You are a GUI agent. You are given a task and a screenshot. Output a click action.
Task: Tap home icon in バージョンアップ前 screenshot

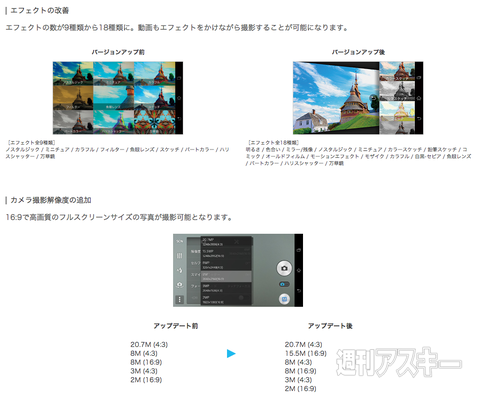point(179,98)
